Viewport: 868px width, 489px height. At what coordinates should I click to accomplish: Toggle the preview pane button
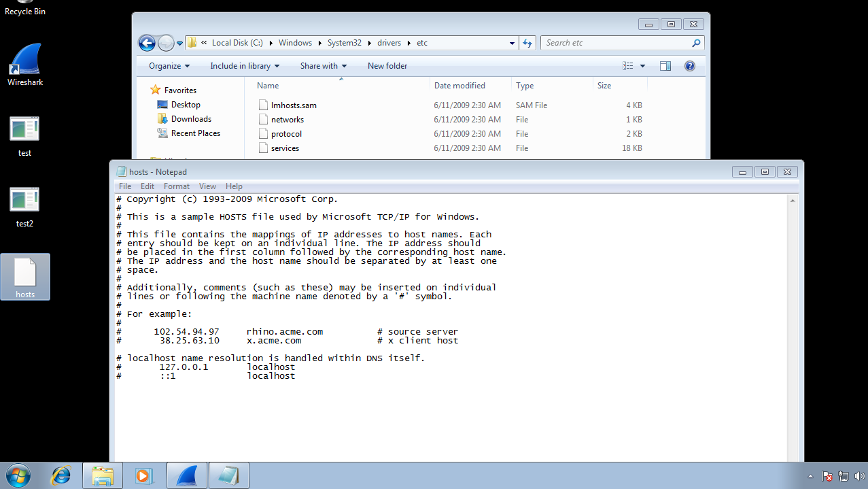tap(665, 66)
